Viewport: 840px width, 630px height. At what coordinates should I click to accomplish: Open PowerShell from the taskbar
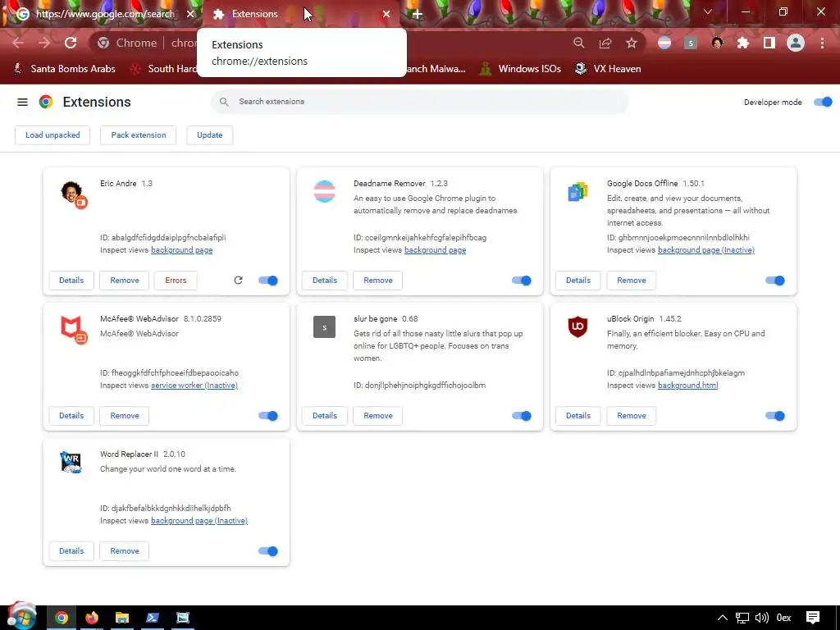tap(153, 618)
